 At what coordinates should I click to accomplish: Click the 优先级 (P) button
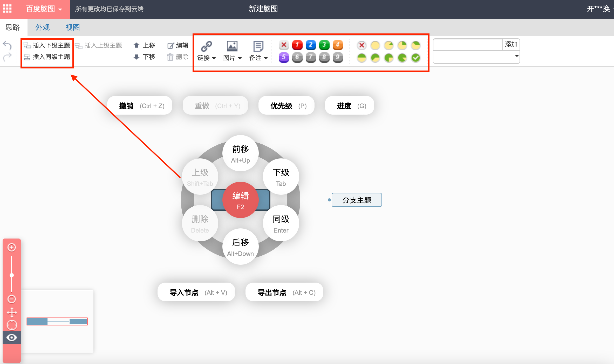286,106
